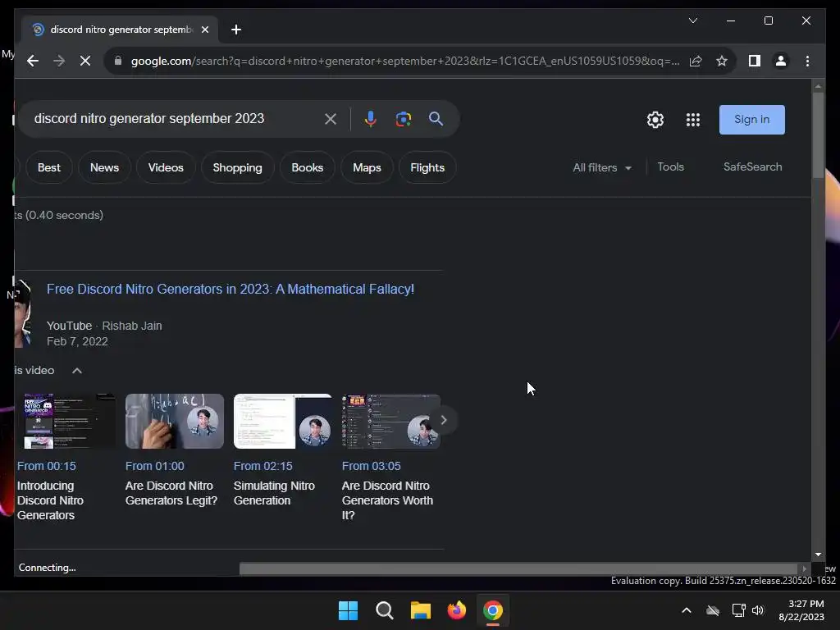840x630 pixels.
Task: Click 'Are Discord Nitro Generators Legit?' caption
Action: coord(171,493)
